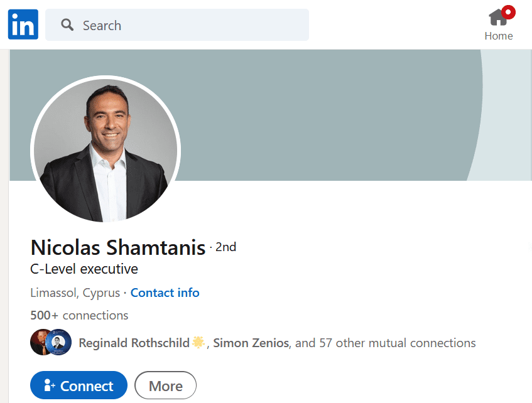The image size is (532, 403).
Task: View the 500+ connections count
Action: (x=79, y=315)
